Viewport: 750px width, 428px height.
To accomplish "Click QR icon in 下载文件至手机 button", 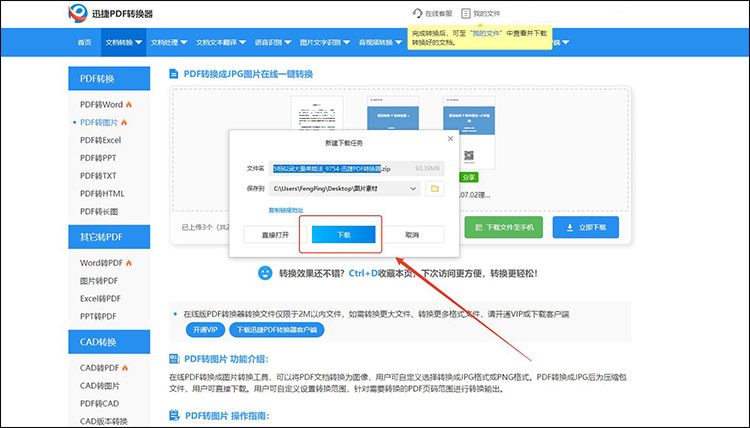I will point(478,228).
